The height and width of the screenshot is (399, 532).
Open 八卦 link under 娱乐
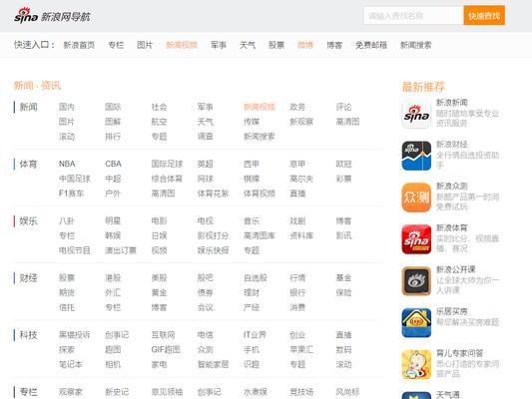click(67, 221)
